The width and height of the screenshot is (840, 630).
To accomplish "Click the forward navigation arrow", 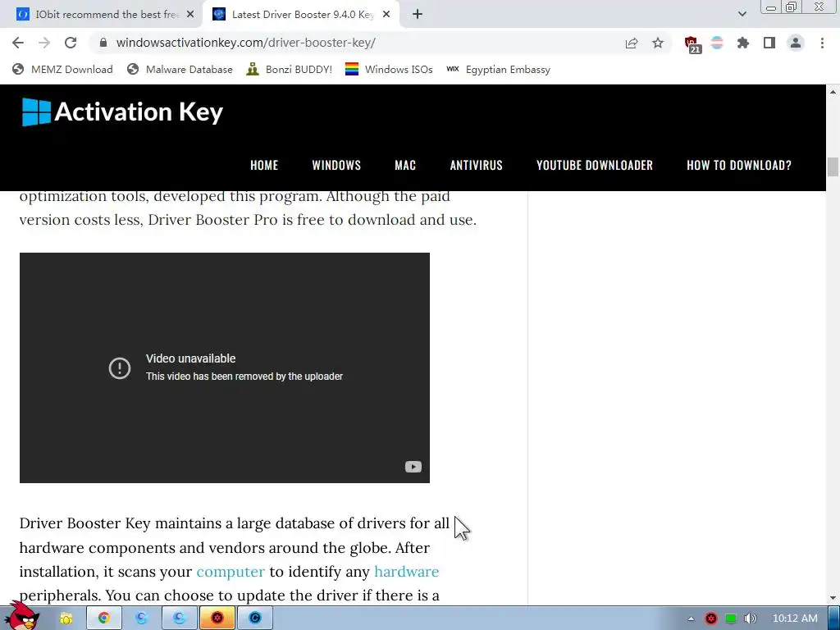I will 44,43.
